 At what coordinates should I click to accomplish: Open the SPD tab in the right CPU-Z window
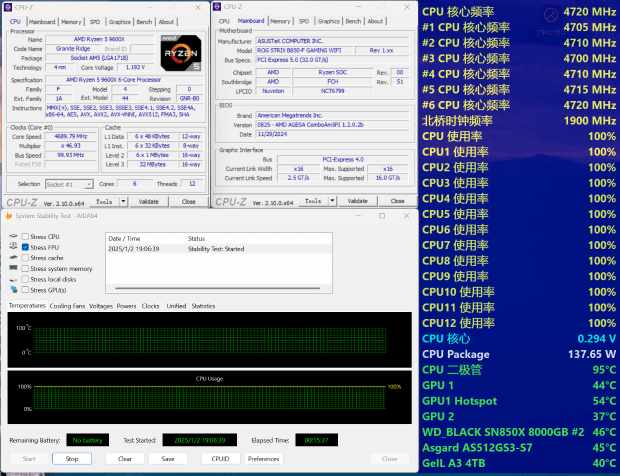click(x=304, y=21)
